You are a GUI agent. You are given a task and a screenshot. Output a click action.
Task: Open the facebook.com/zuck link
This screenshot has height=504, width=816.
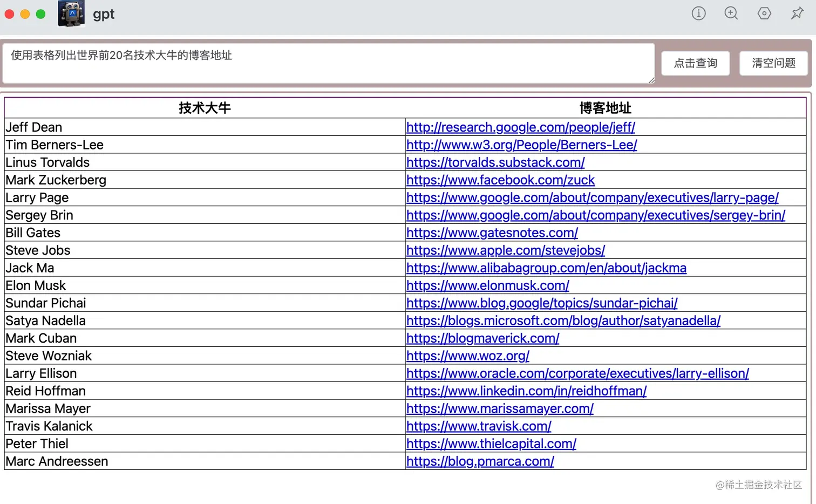pyautogui.click(x=500, y=180)
